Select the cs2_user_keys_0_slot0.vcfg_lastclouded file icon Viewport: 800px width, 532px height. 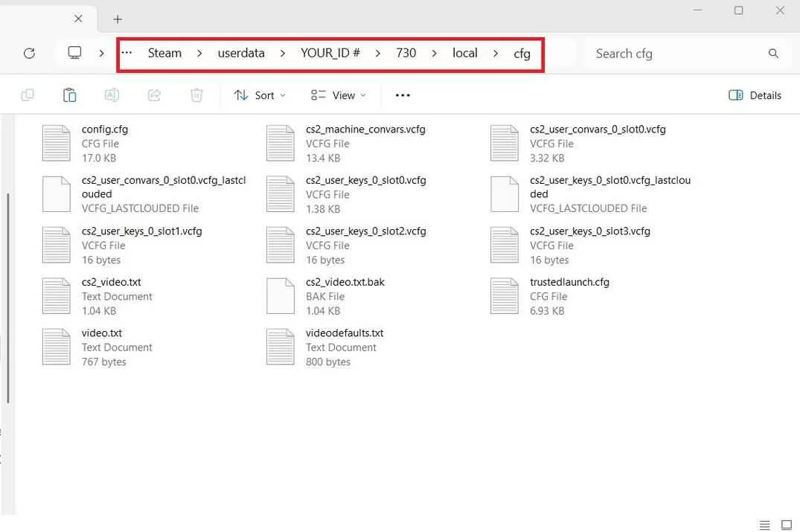coord(504,193)
